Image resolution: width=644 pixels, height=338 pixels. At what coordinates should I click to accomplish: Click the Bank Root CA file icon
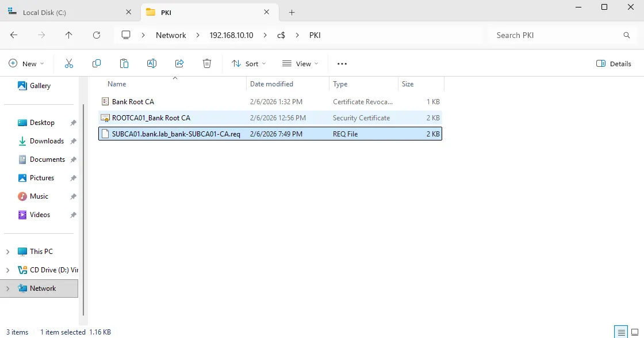point(105,101)
